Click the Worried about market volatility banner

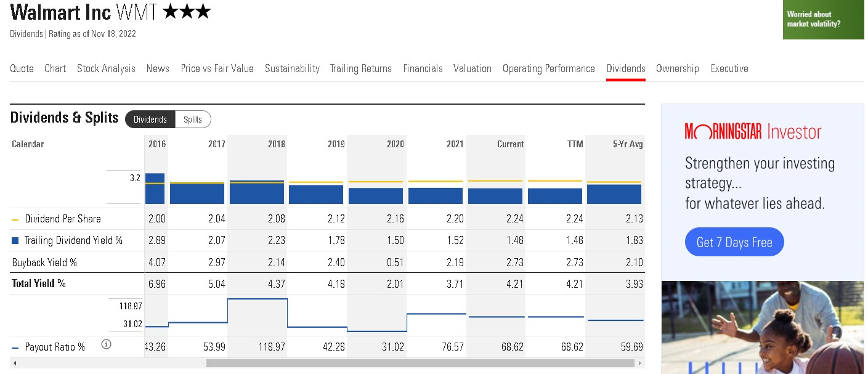pyautogui.click(x=822, y=20)
